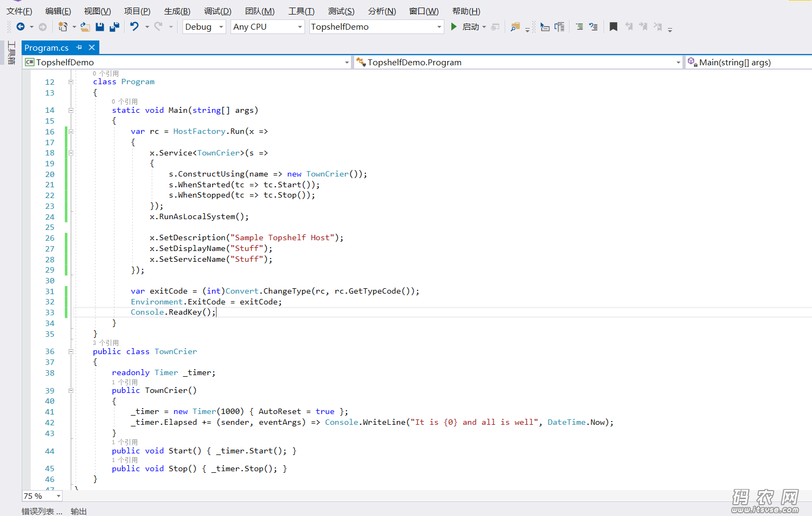Open the 分析(N) menu
The image size is (812, 516).
pos(382,11)
